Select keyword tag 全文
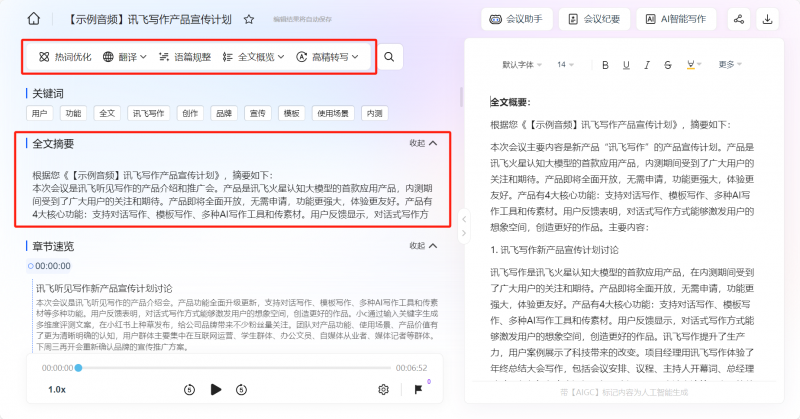 pos(107,113)
